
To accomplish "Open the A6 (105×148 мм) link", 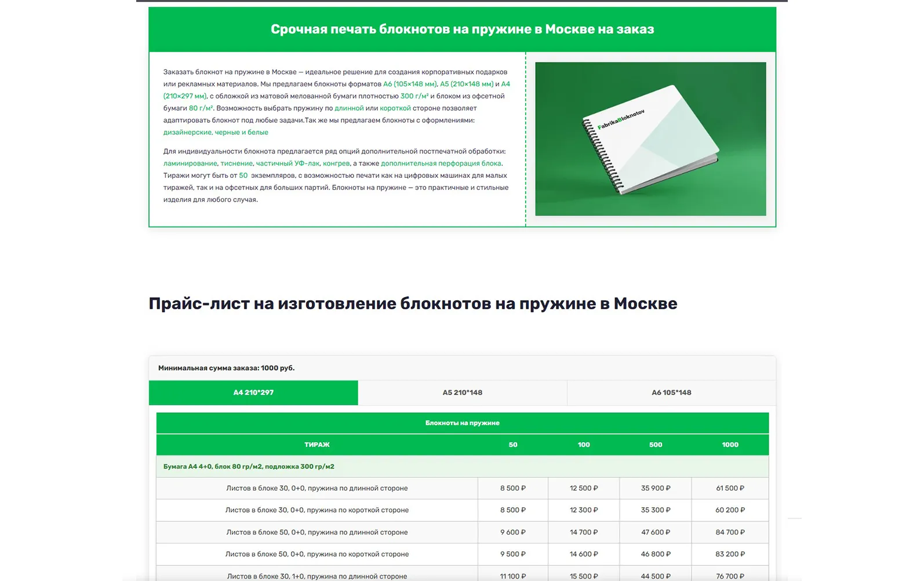I will [x=410, y=84].
